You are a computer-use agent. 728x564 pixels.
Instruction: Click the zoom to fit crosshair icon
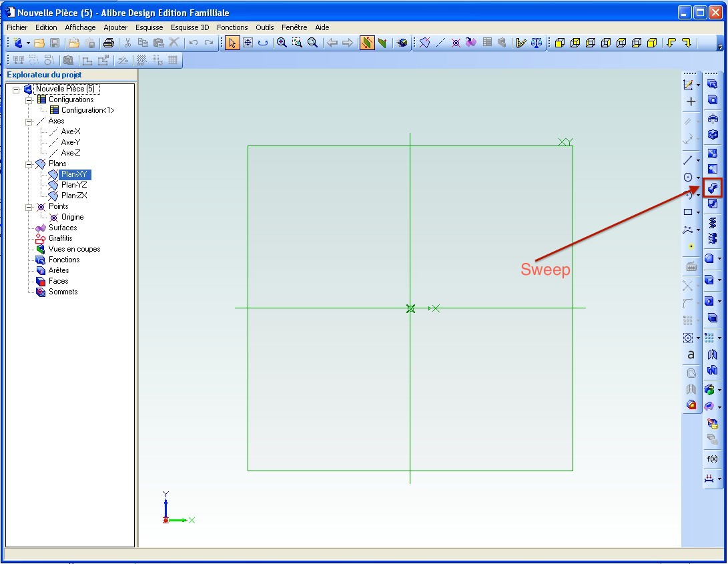tap(248, 43)
